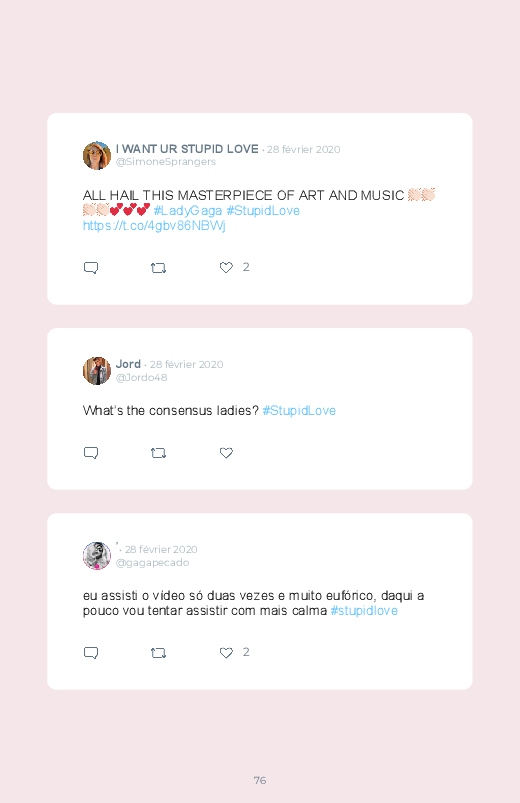Image resolution: width=520 pixels, height=803 pixels.
Task: Like Jord's consensus ladies tweet
Action: [x=226, y=453]
